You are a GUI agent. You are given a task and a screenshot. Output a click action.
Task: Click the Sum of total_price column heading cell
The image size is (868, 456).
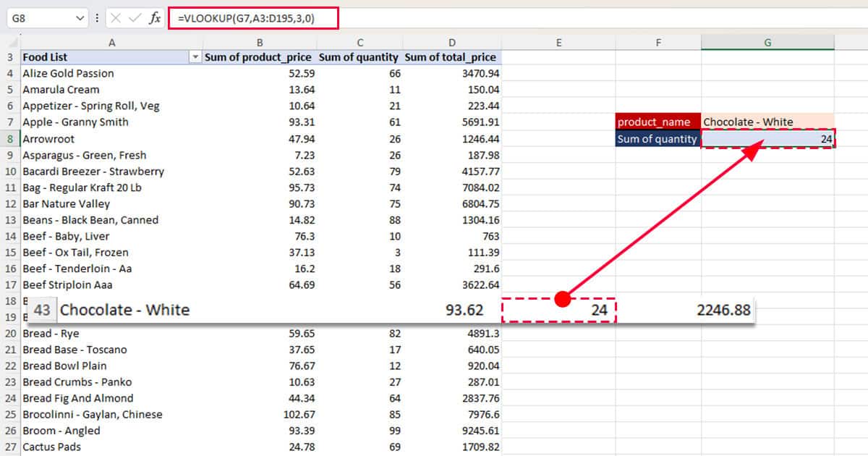(450, 56)
